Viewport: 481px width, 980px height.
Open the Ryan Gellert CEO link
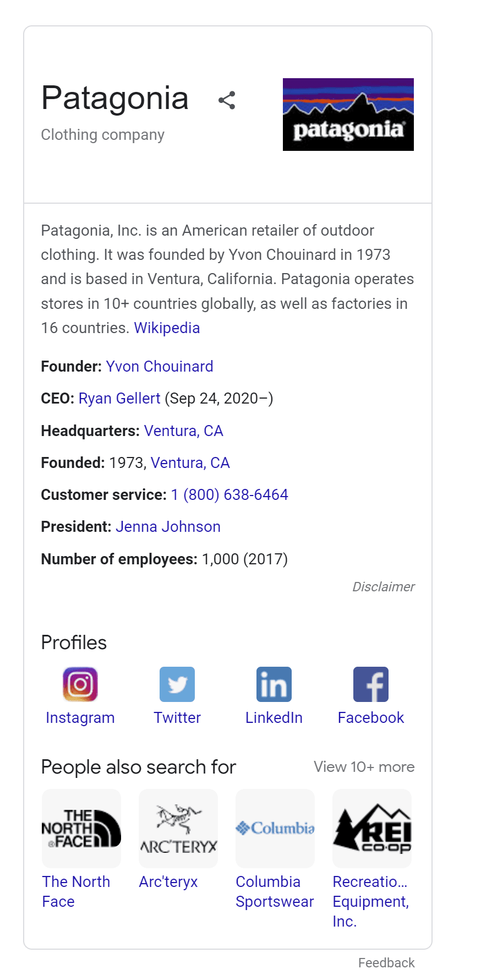(119, 399)
